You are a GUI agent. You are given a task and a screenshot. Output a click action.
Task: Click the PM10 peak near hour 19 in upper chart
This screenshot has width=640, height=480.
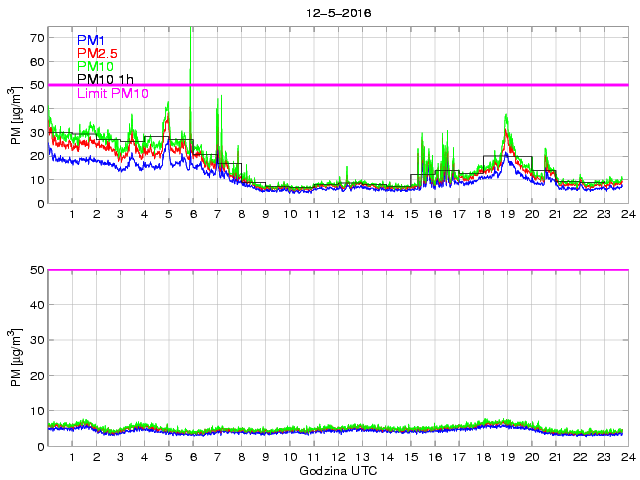tap(506, 117)
